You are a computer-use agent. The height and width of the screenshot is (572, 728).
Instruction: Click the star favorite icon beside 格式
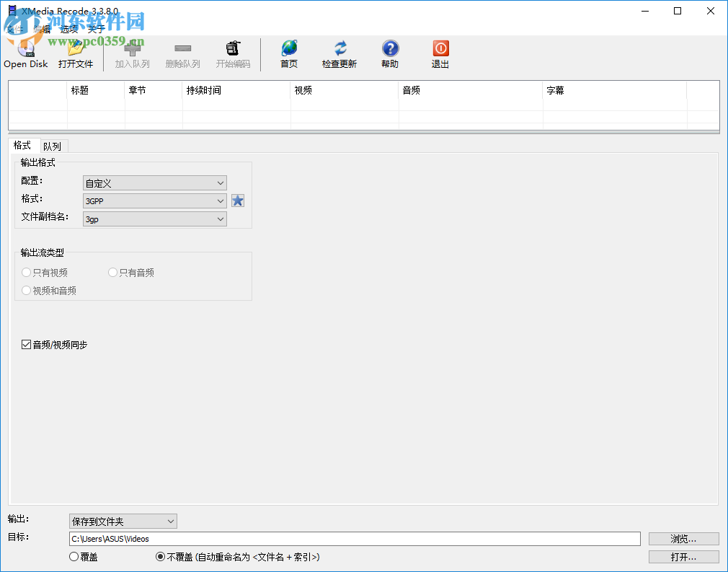click(x=238, y=200)
